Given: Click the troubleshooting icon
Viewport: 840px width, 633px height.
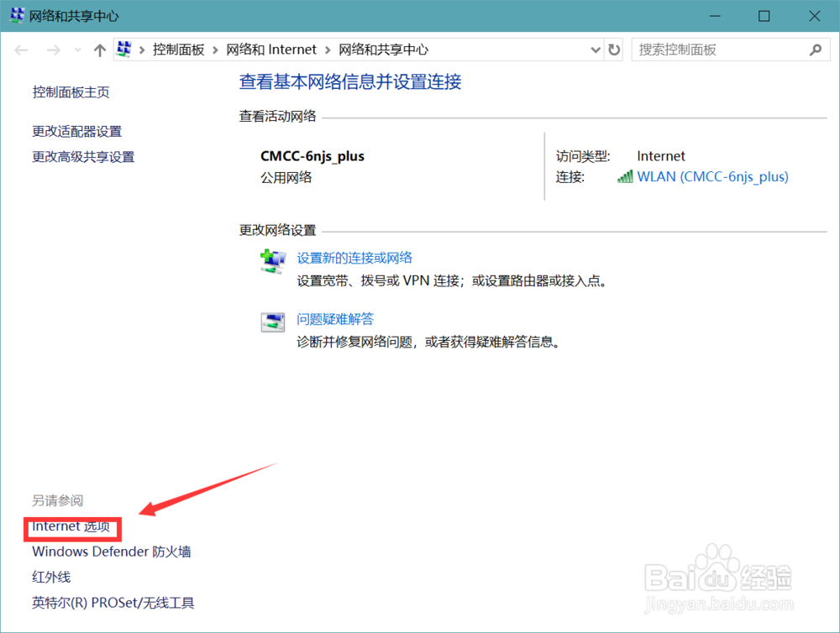Looking at the screenshot, I should [273, 322].
